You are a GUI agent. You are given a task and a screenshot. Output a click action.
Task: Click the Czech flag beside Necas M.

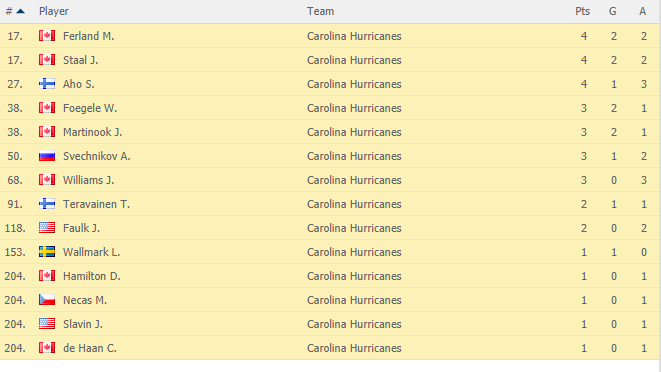coord(47,300)
